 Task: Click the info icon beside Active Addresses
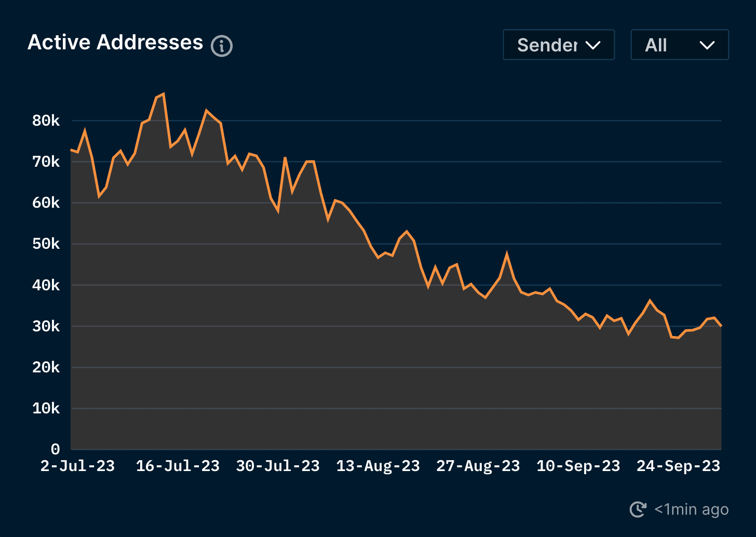(222, 46)
